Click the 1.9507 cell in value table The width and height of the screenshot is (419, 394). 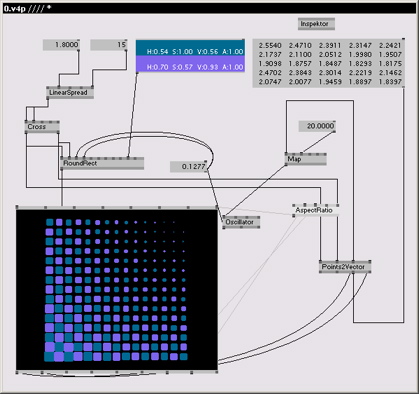(x=390, y=54)
